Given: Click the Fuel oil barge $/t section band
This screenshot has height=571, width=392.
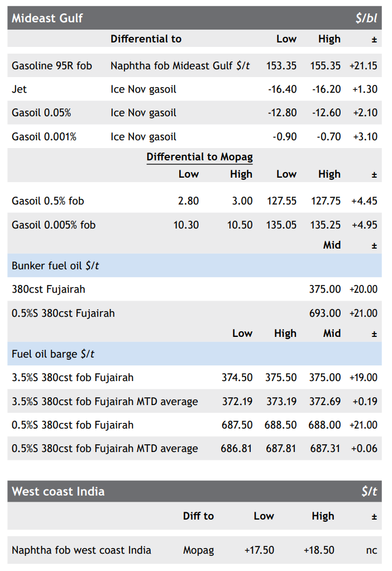Looking at the screenshot, I should point(194,354).
